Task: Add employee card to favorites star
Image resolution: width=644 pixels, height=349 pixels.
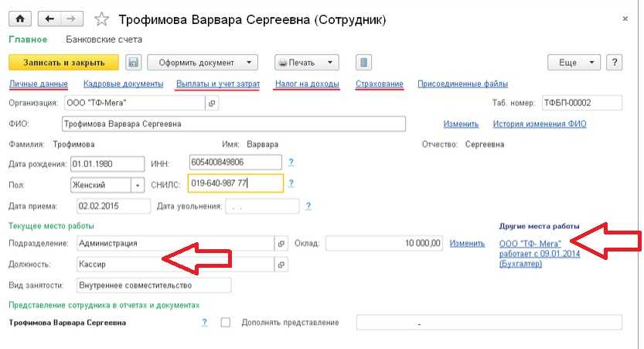Action: (x=100, y=19)
